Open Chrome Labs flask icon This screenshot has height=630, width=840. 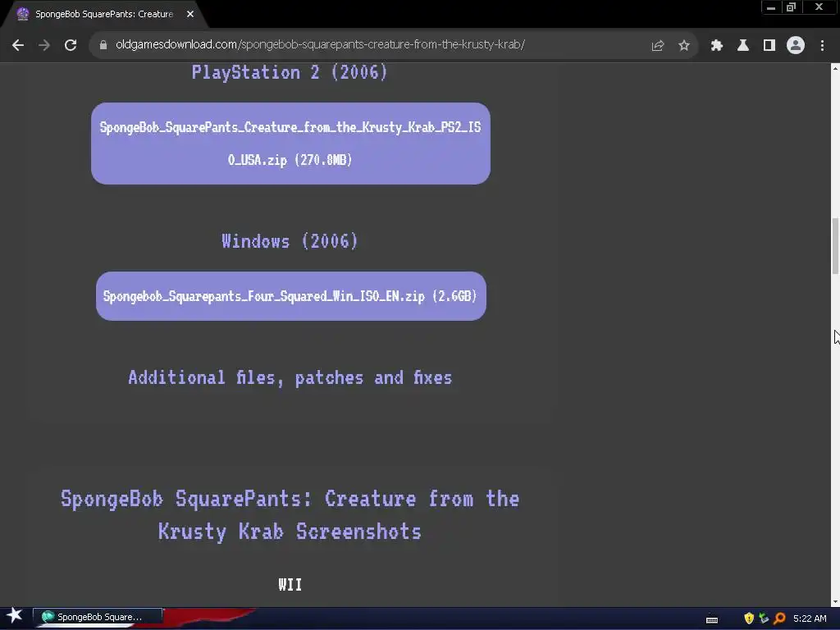[x=743, y=46]
